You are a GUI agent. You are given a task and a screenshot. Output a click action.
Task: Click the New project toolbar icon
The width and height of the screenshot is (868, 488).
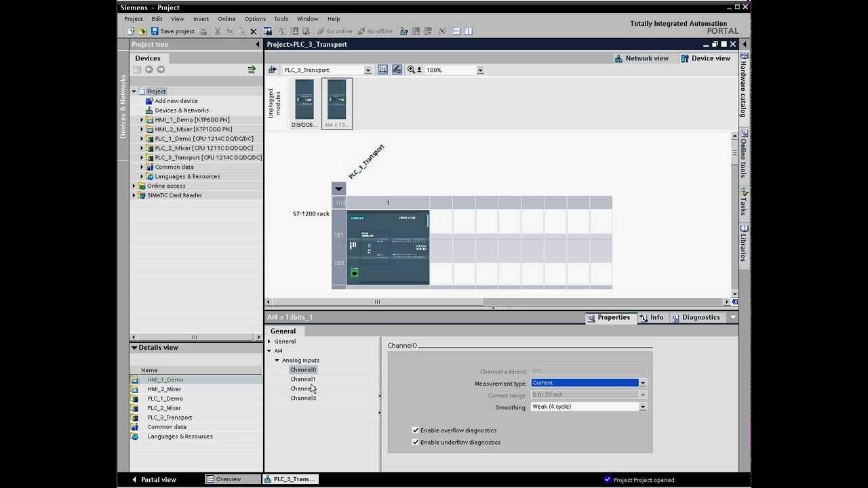coord(131,31)
